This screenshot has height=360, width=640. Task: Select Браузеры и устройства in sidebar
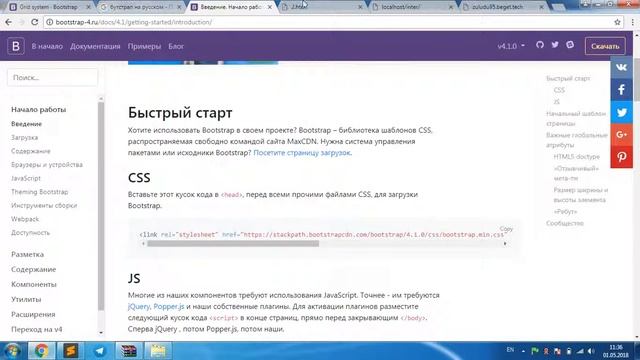pos(47,164)
